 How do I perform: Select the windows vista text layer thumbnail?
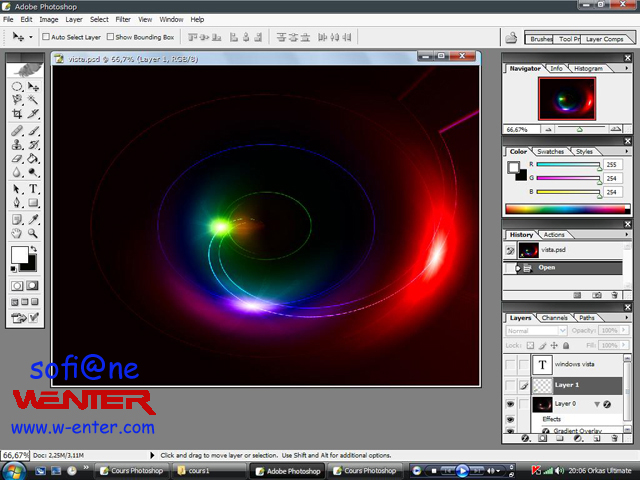[x=541, y=365]
